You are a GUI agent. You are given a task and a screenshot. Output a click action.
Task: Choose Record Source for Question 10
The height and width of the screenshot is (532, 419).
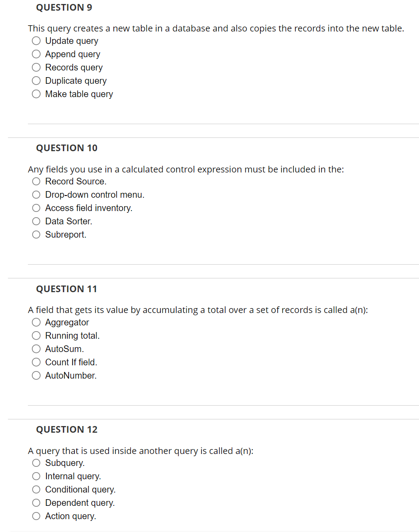tap(36, 181)
